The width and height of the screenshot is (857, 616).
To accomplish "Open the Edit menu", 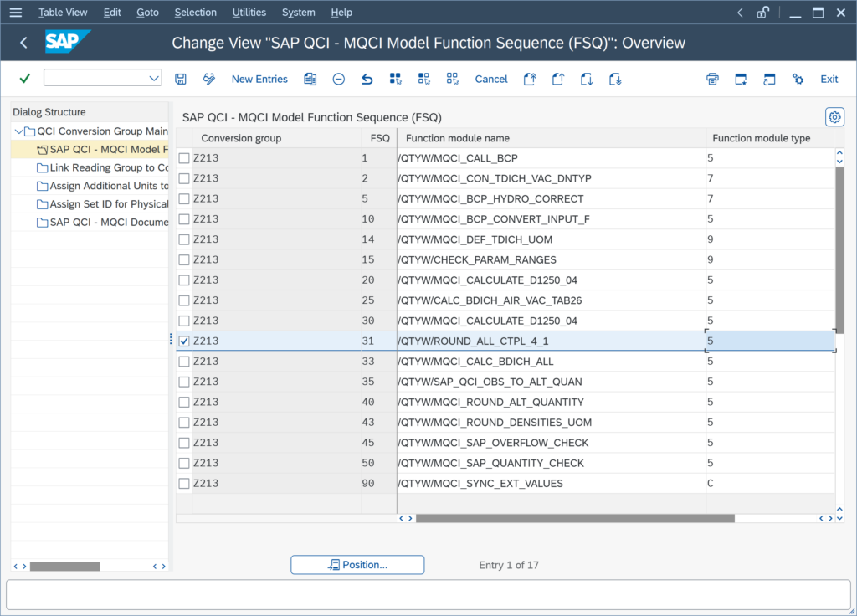I will coord(112,12).
